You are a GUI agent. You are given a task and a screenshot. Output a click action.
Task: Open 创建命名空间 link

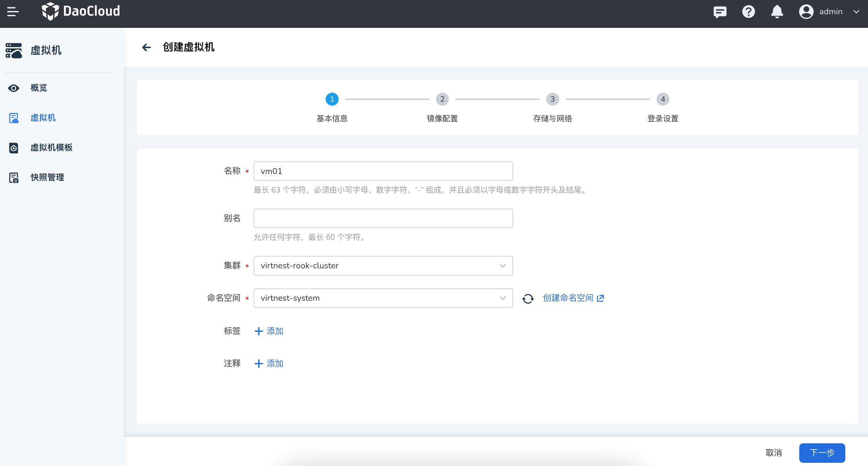[x=568, y=298]
